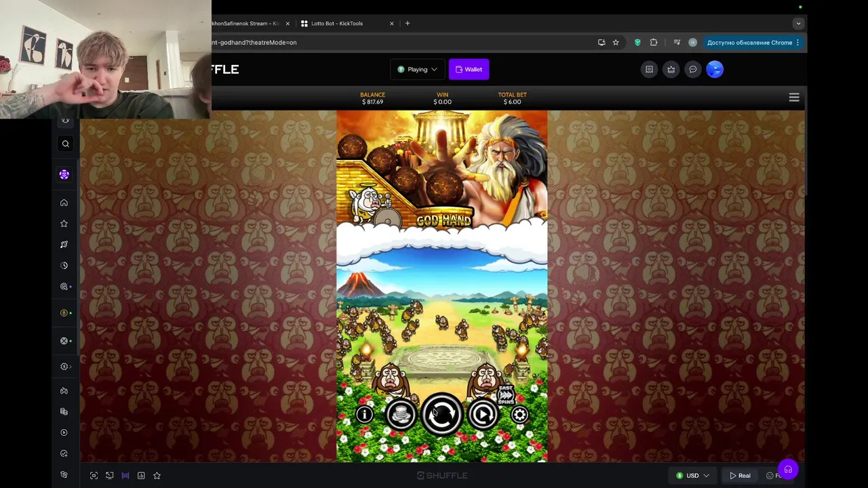
Task: Open the Chrome extensions puzzle icon
Action: tap(654, 42)
